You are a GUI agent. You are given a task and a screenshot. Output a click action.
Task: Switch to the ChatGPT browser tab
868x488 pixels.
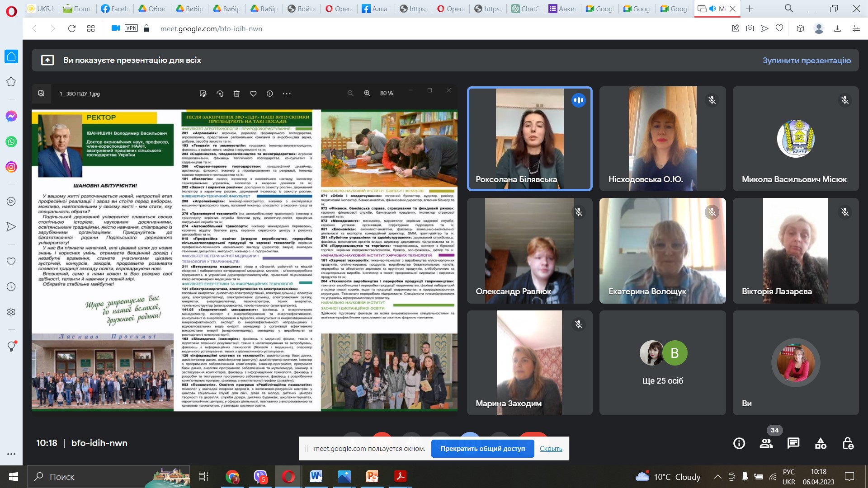tap(526, 9)
